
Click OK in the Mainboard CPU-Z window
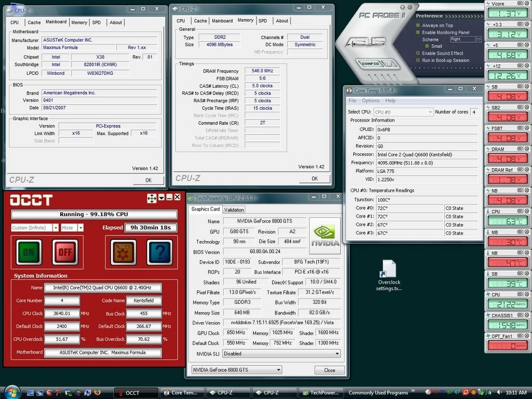(149, 180)
